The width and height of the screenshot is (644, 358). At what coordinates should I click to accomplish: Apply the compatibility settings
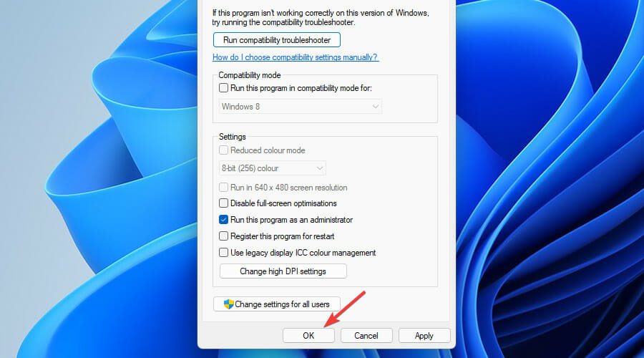(424, 336)
